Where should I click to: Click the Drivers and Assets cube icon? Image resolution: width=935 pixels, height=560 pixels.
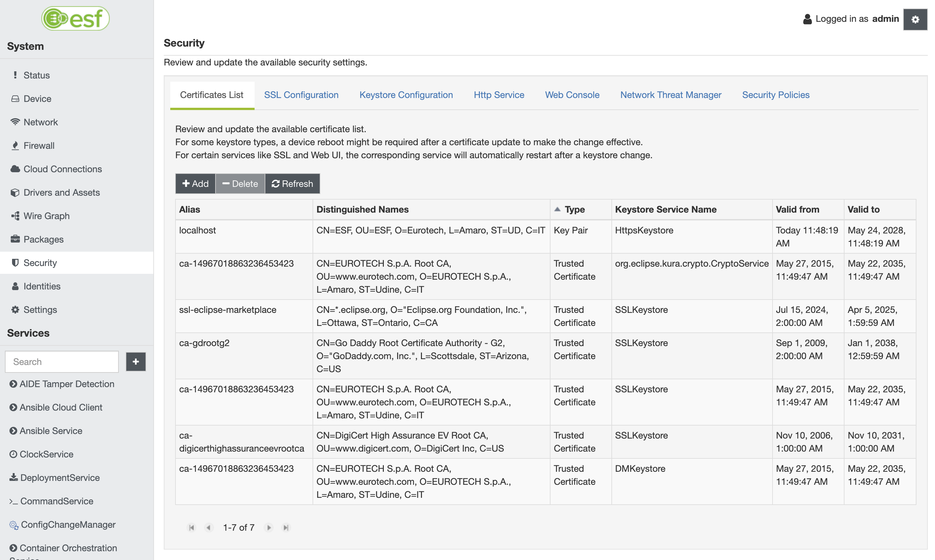[x=15, y=192]
